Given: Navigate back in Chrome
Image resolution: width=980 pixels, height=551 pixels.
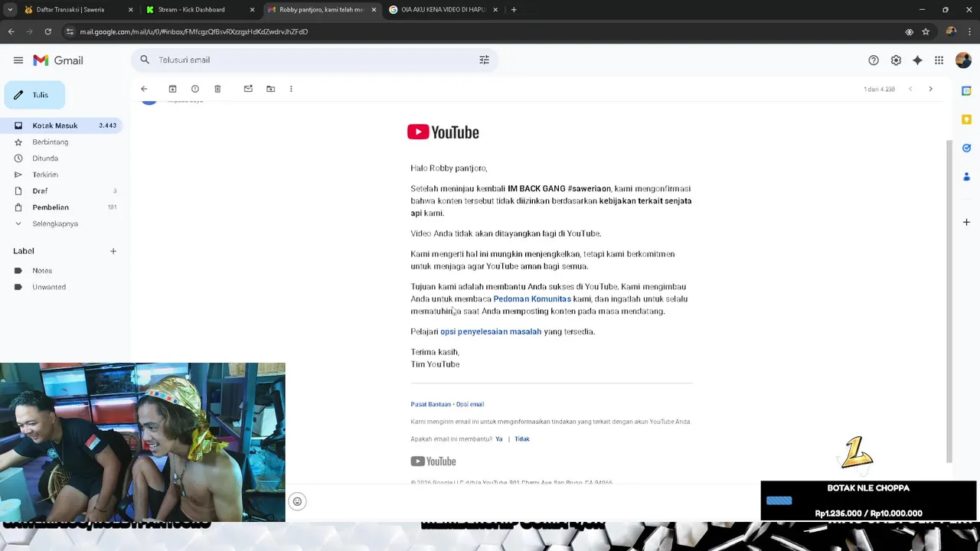Looking at the screenshot, I should point(11,31).
